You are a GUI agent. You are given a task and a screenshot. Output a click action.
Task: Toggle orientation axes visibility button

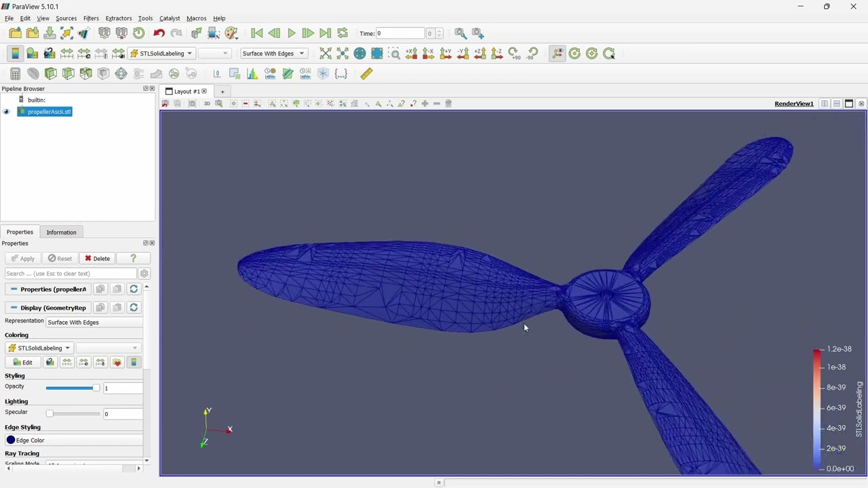click(557, 54)
